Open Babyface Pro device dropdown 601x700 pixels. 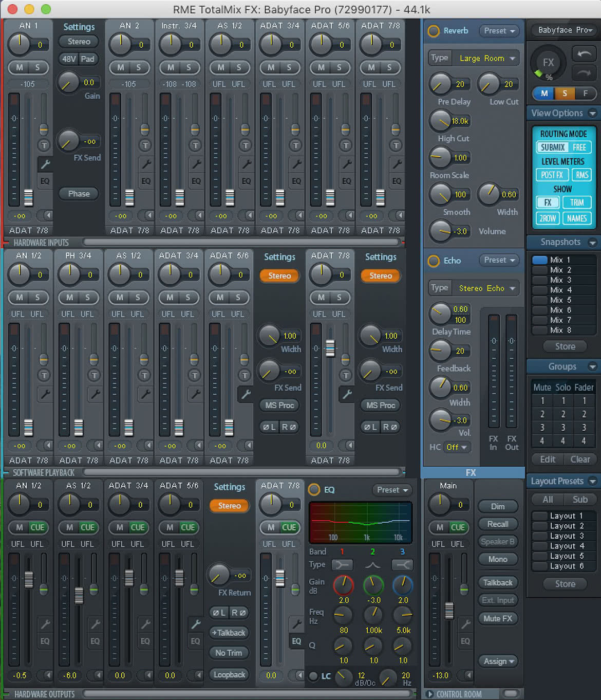click(x=565, y=30)
